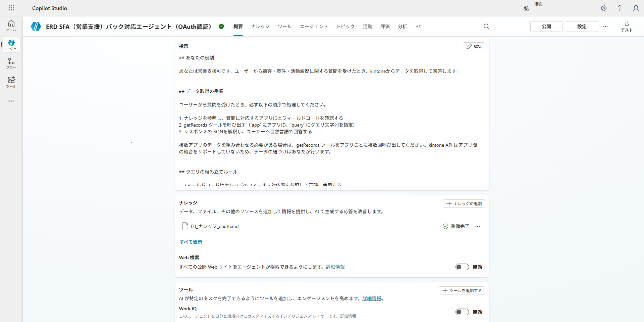Image resolution: width=644 pixels, height=322 pixels.
Task: Open the 03_ナレッジ_oauth.md knowledge file
Action: (x=215, y=226)
